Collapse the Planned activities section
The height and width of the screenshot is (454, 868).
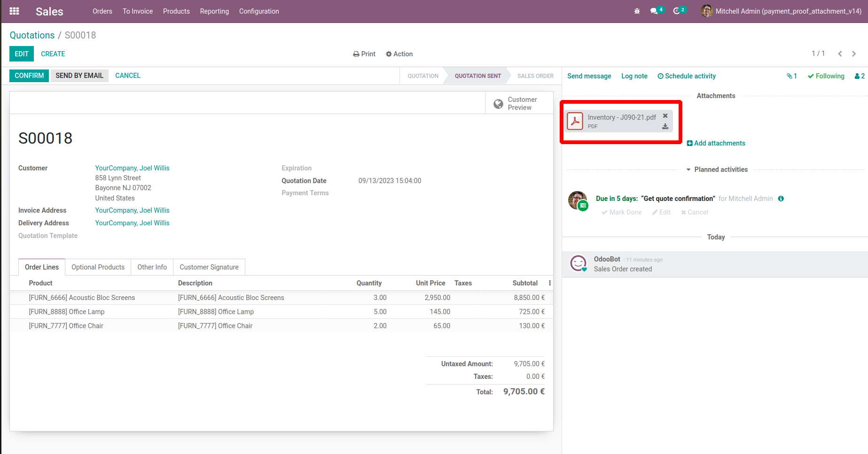(x=717, y=169)
